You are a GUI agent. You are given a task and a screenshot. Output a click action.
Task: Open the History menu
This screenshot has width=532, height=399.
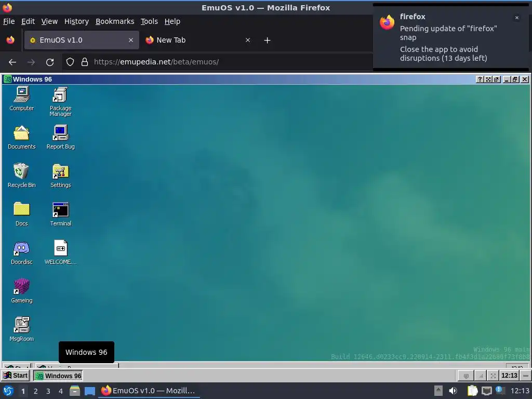pos(76,21)
